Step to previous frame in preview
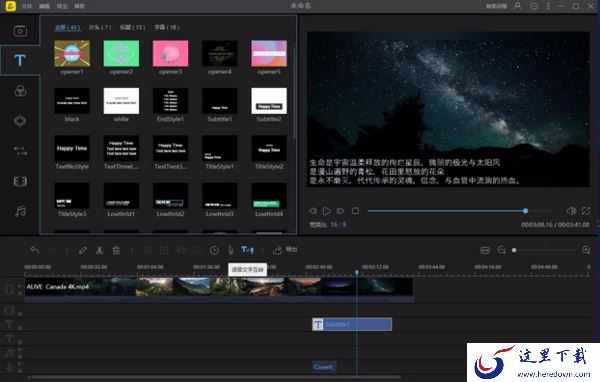This screenshot has height=382, width=600. 313,211
